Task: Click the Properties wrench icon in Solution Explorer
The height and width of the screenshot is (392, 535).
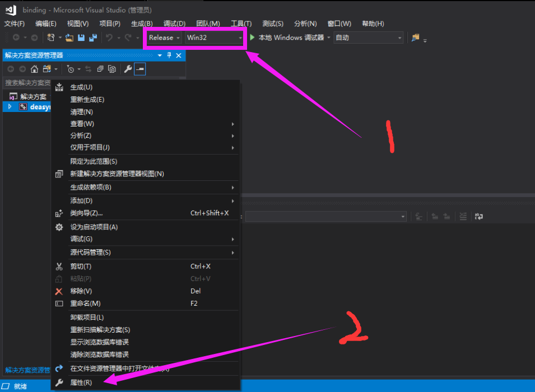Action: coord(128,68)
